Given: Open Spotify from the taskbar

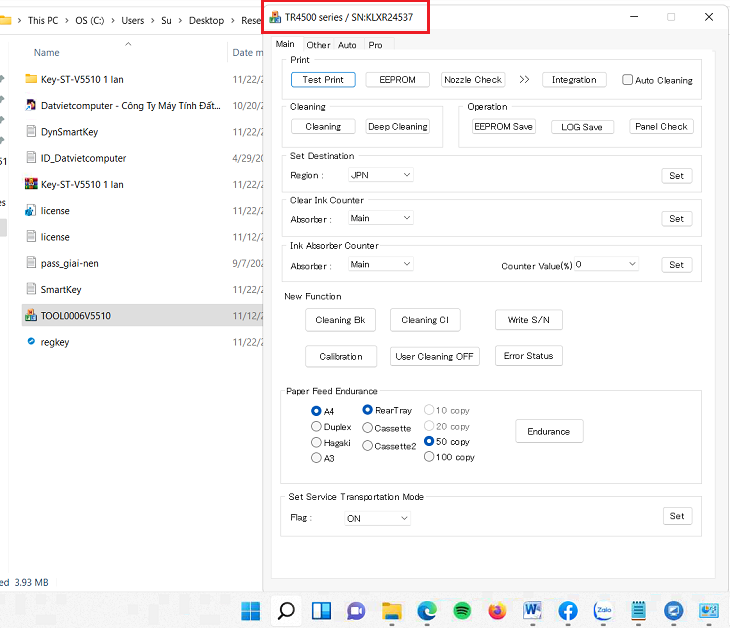Looking at the screenshot, I should point(462,611).
